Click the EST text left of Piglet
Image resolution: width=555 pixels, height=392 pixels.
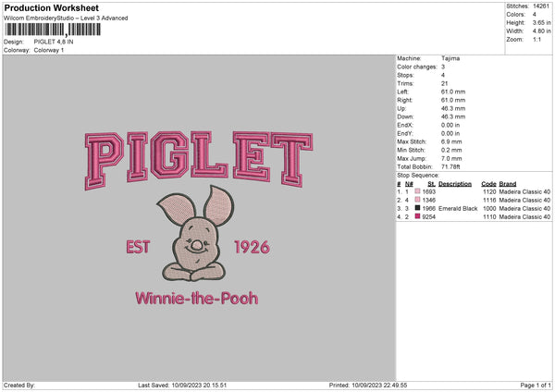[138, 247]
